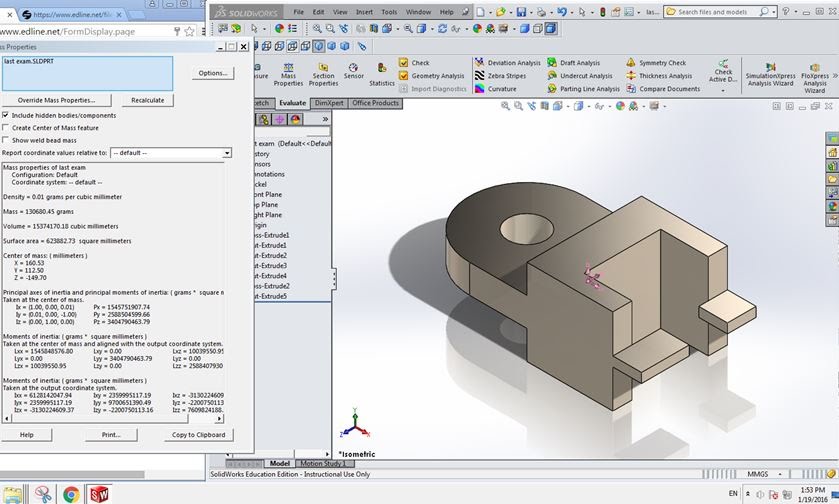Open the Window menu

pyautogui.click(x=418, y=12)
